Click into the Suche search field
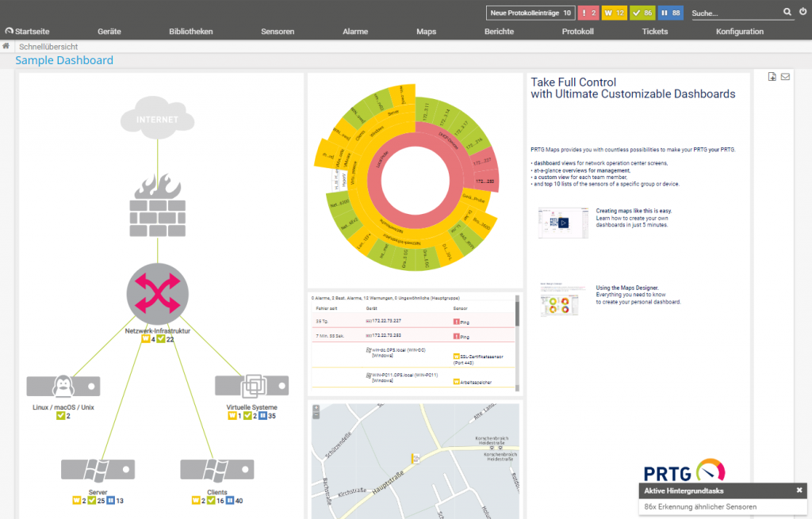Image resolution: width=812 pixels, height=519 pixels. tap(733, 13)
